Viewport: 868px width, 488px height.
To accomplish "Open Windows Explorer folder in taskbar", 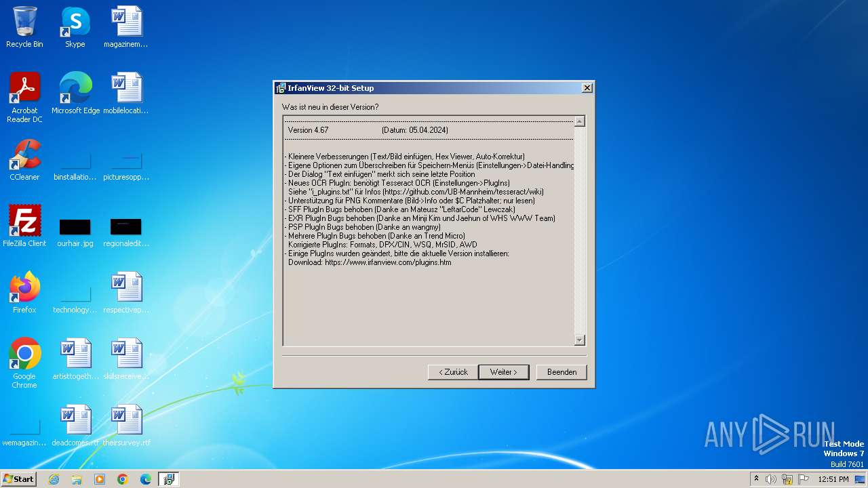I will 77,479.
